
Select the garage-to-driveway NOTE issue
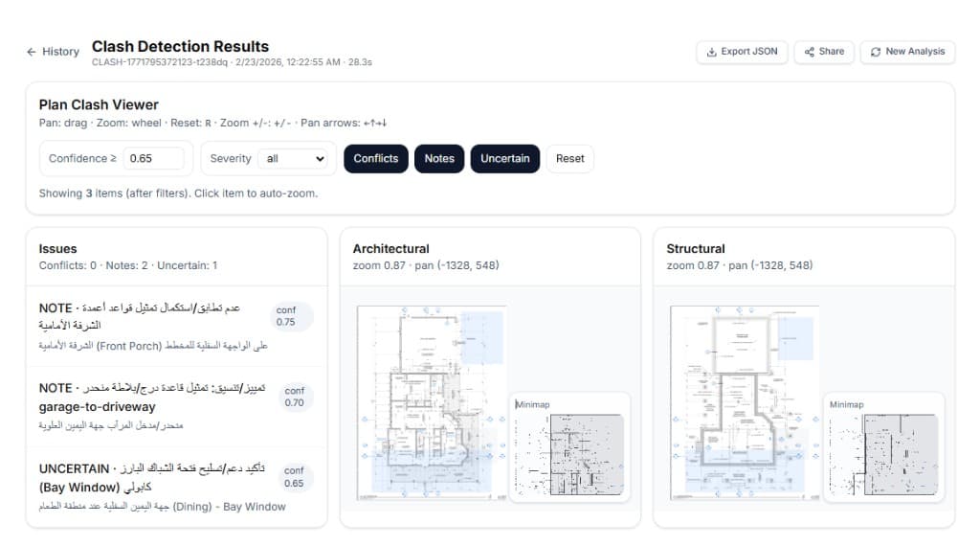176,406
